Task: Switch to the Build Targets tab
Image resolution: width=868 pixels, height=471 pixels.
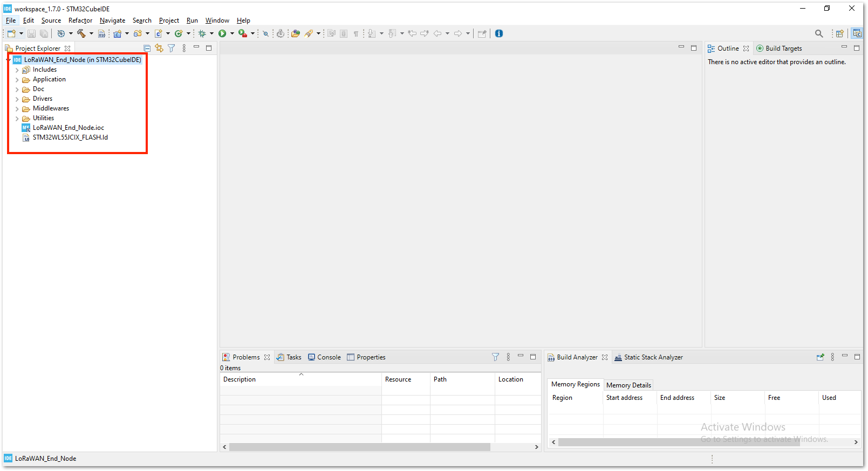Action: pos(779,49)
